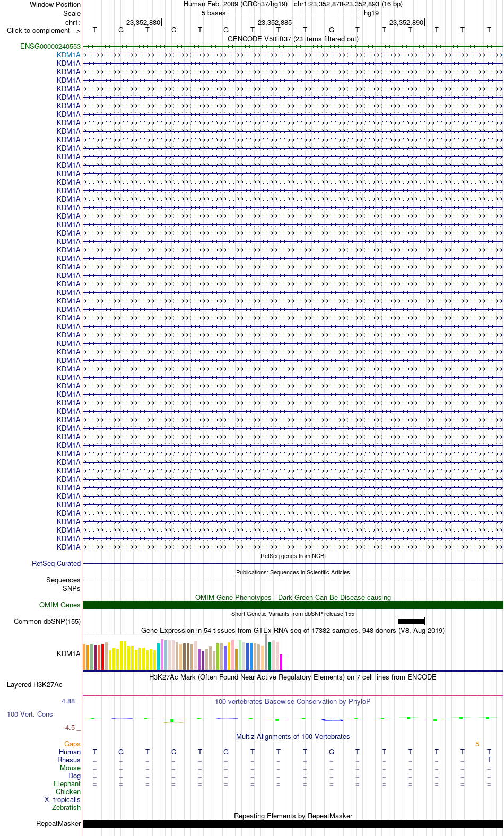Screen dimensions: 504x836
Task: Click the black dbSNP variant item
Action: pos(412,622)
